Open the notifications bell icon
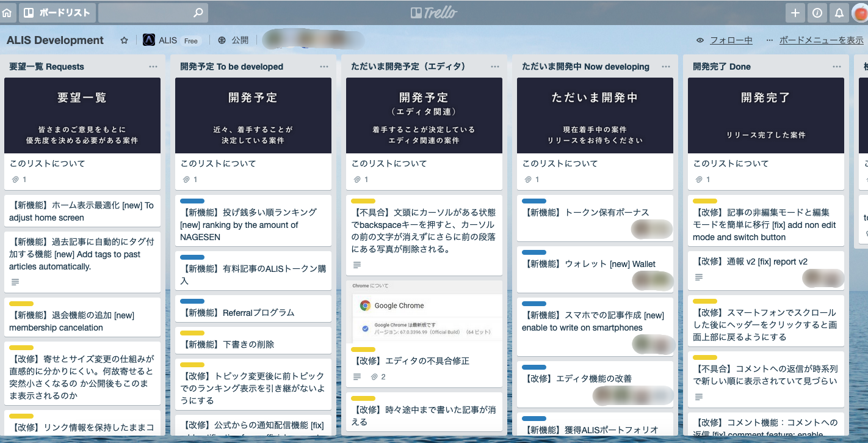Screen dimensions: 868x443 pyautogui.click(x=839, y=13)
